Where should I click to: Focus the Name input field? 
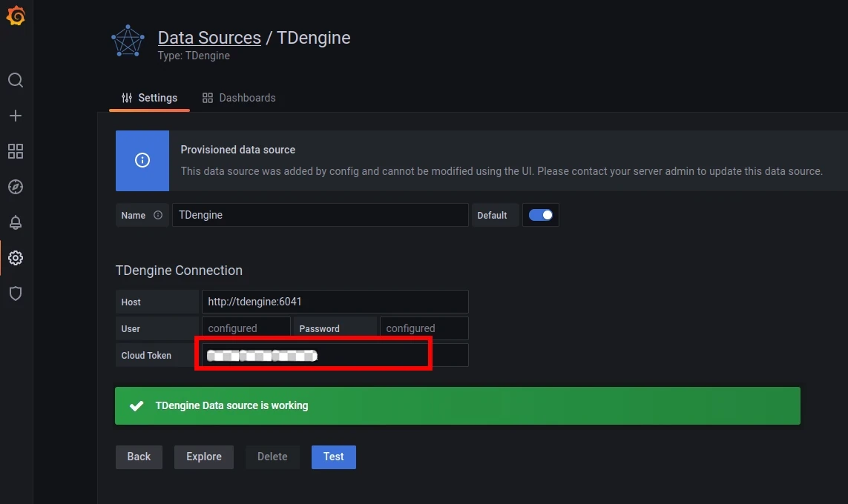pos(321,215)
